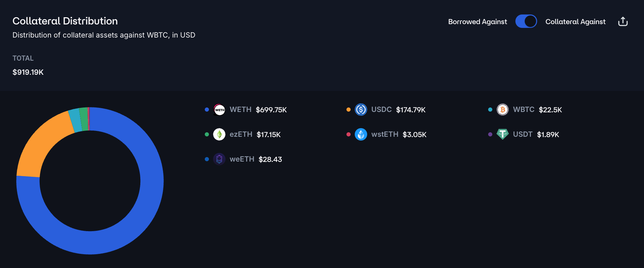Select the Borrowed Against label

(x=477, y=22)
